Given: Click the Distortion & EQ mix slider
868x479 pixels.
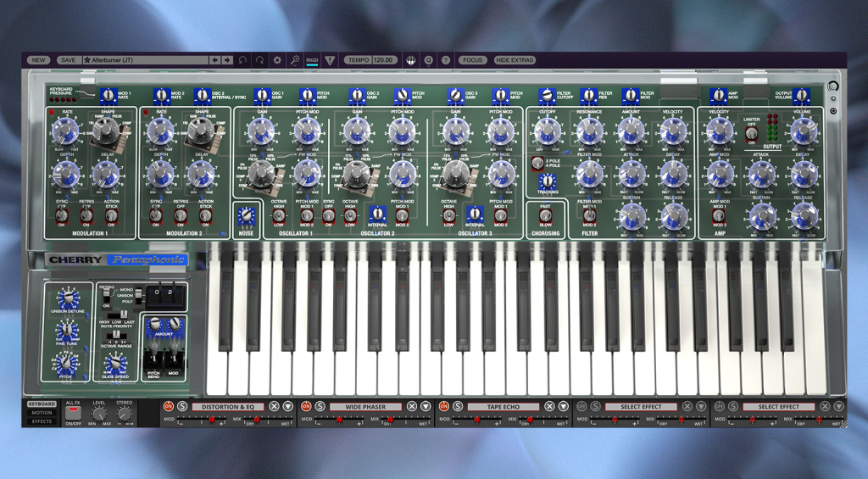Looking at the screenshot, I should [x=269, y=421].
